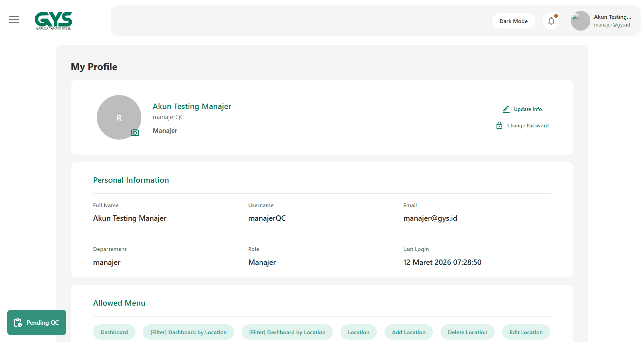
Task: Click the Delete Location chip
Action: coord(467,332)
